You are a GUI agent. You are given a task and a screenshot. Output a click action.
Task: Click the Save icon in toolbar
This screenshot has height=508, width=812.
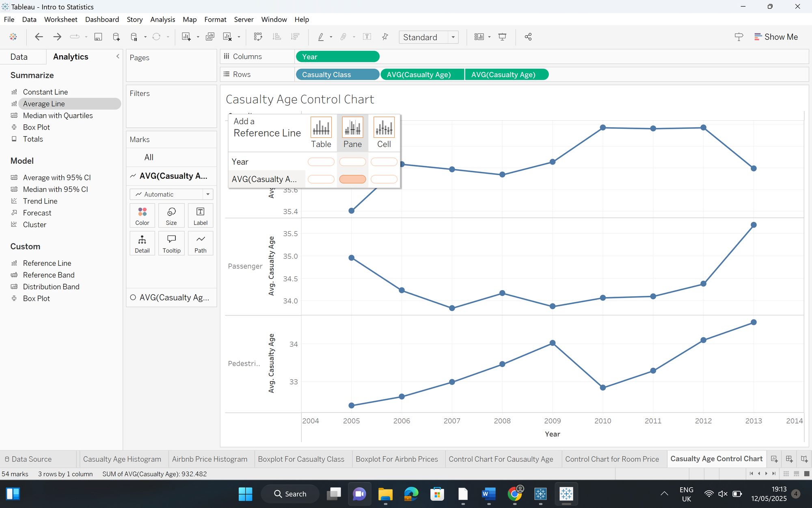[x=98, y=37]
